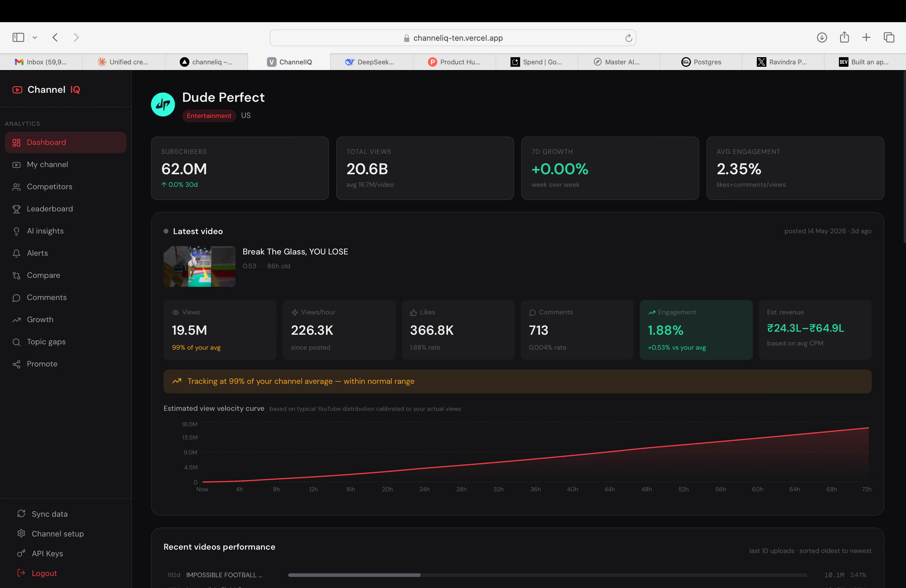The image size is (906, 588).
Task: Open the AI insights page
Action: coord(66,231)
